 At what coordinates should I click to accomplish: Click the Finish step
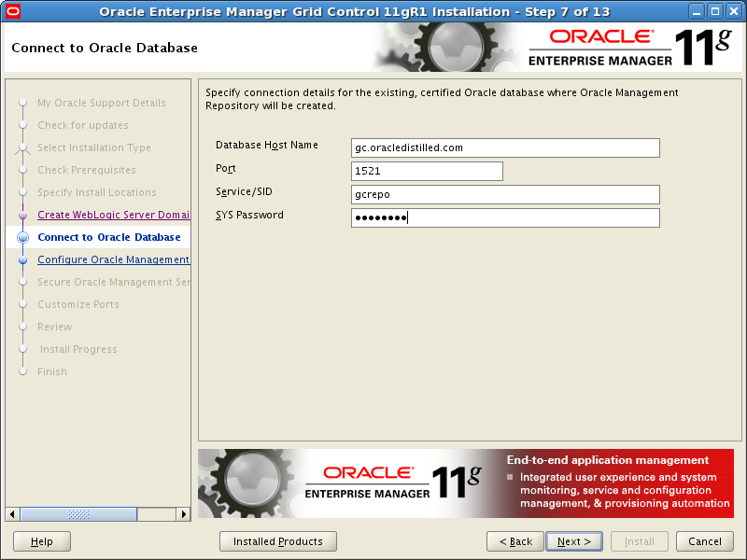pyautogui.click(x=52, y=371)
